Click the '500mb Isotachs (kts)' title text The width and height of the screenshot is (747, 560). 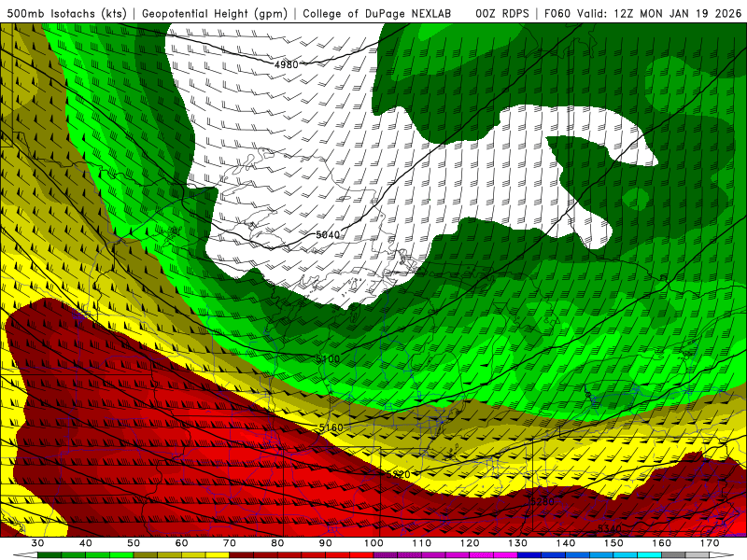click(67, 13)
